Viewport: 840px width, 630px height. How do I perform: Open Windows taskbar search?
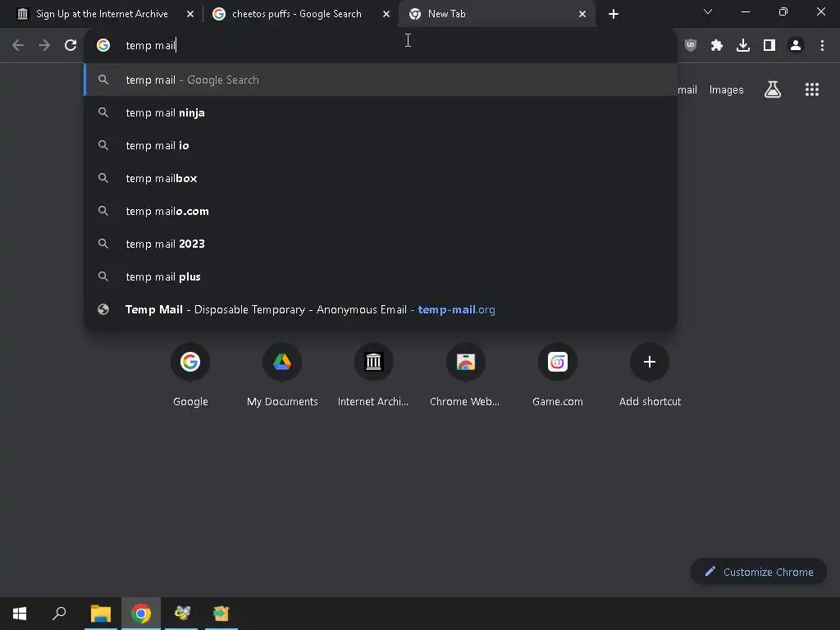click(59, 614)
